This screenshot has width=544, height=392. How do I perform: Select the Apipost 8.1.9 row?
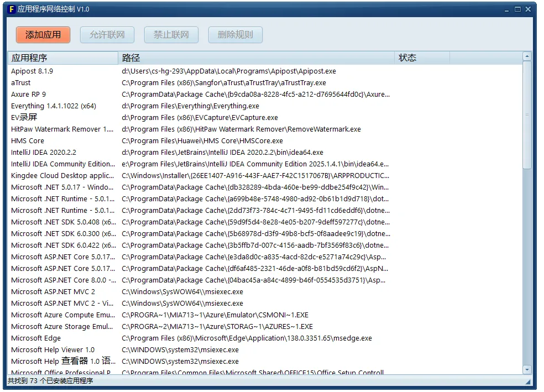(265, 71)
